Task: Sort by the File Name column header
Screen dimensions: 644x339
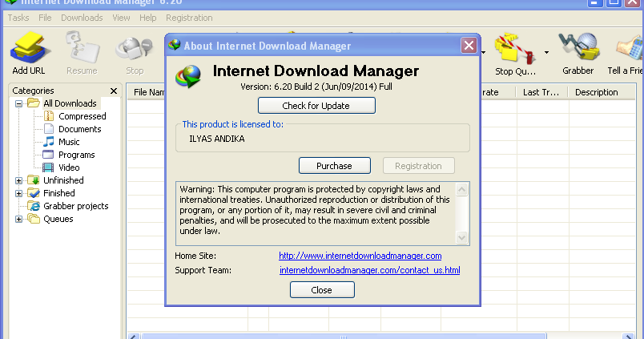Action: coord(149,92)
